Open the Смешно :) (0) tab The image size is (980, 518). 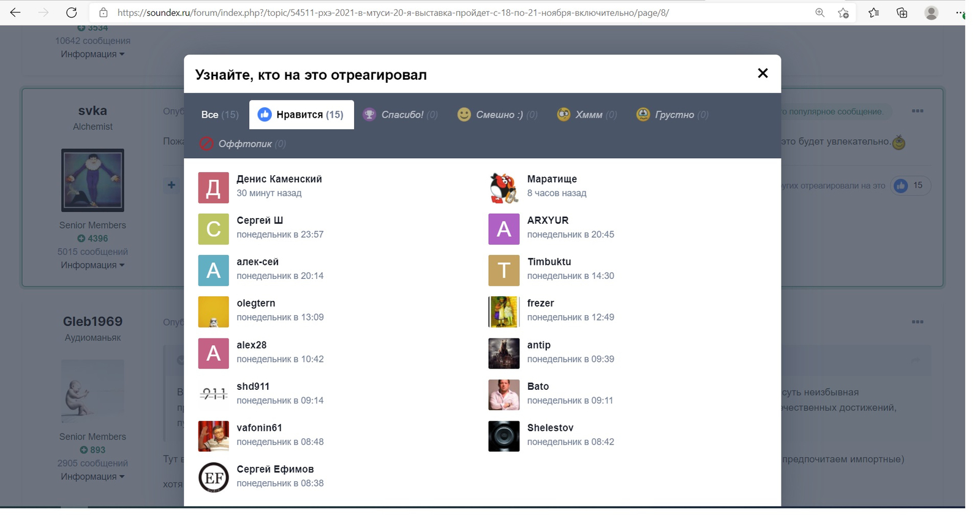[497, 115]
